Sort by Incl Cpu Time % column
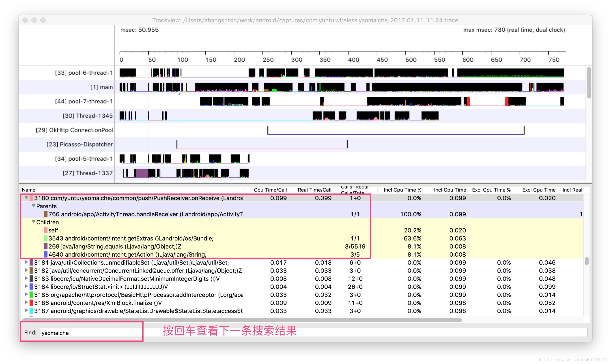The image size is (611, 364). [402, 190]
